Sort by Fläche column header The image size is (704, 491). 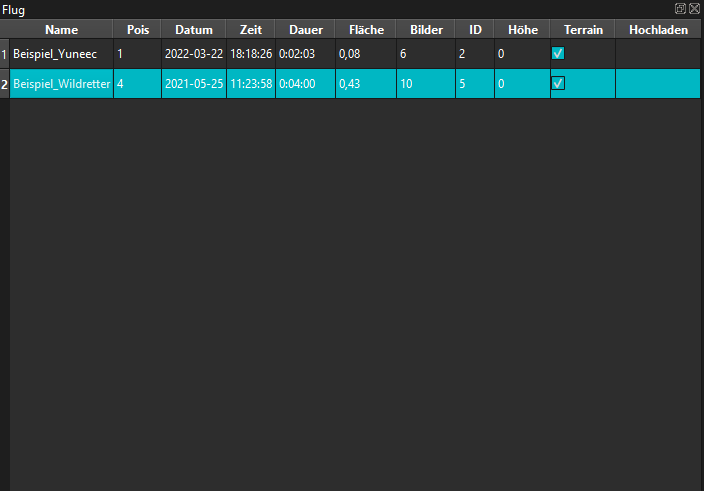click(x=365, y=30)
